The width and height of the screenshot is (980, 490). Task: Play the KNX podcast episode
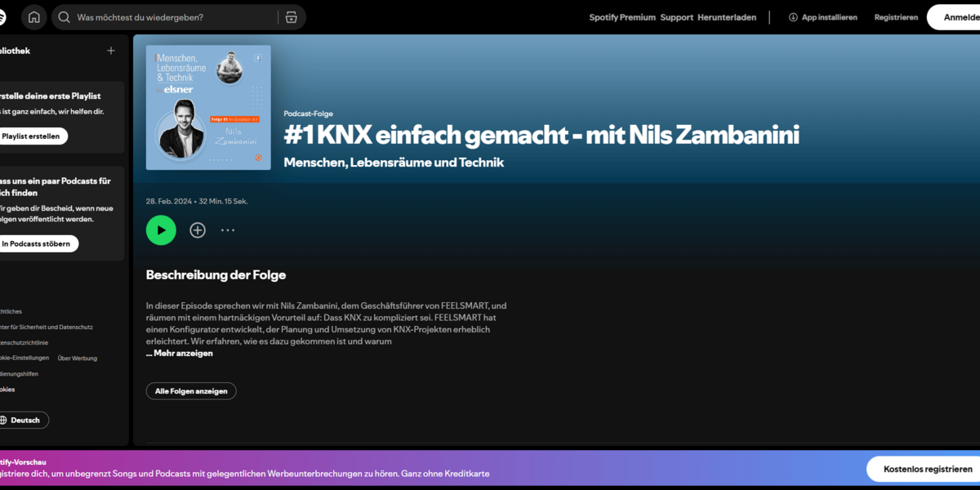161,230
